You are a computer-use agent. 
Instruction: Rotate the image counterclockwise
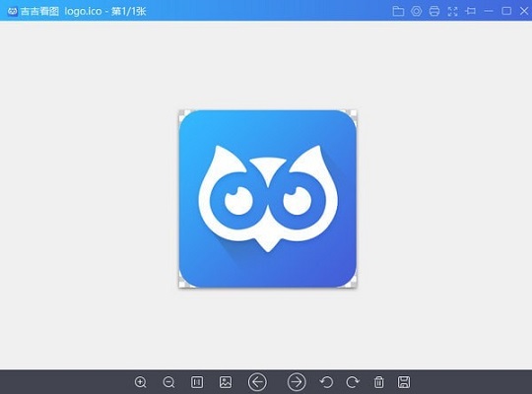point(326,382)
